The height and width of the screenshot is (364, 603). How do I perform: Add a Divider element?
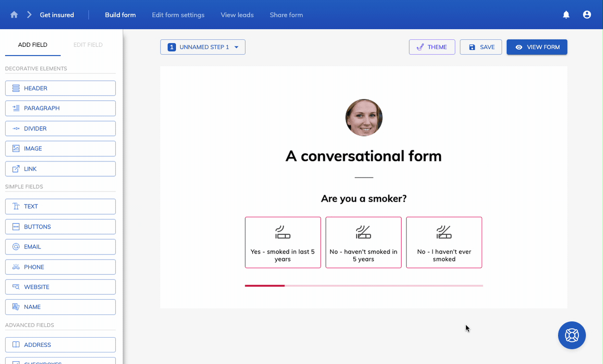[x=60, y=129]
